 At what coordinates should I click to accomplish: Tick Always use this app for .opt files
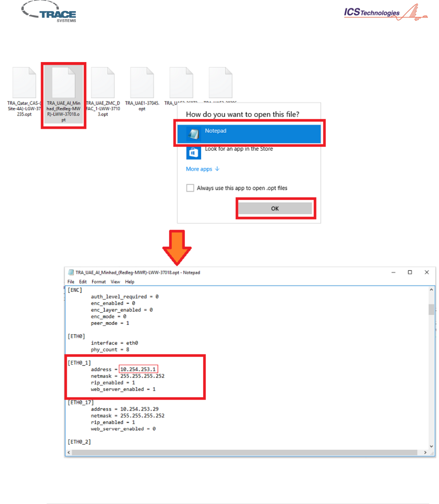tap(190, 188)
